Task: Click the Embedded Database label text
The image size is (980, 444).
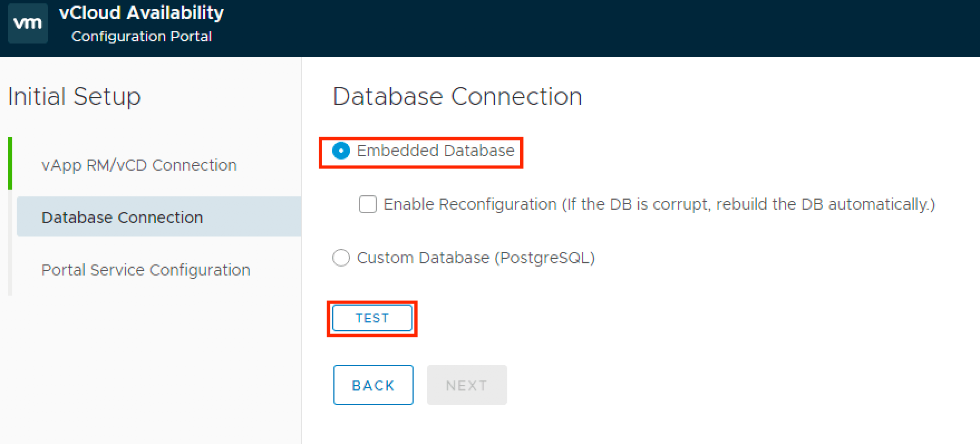Action: pyautogui.click(x=435, y=151)
